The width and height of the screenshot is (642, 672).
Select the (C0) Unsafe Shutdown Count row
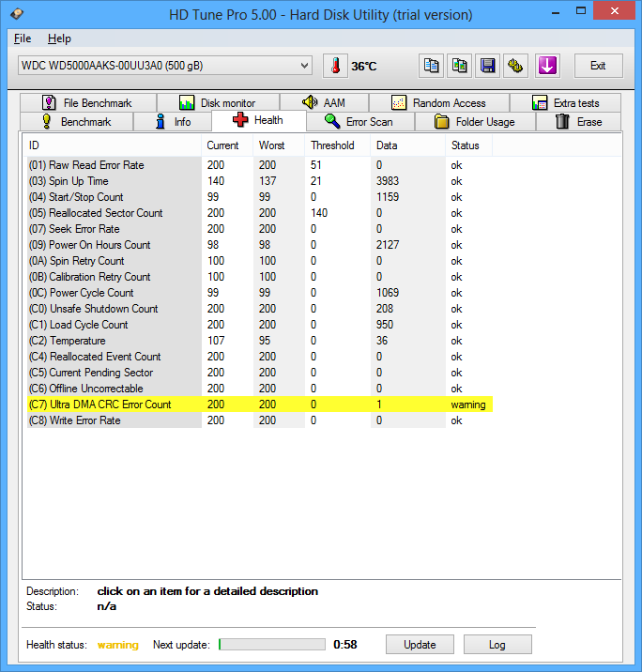[x=260, y=309]
